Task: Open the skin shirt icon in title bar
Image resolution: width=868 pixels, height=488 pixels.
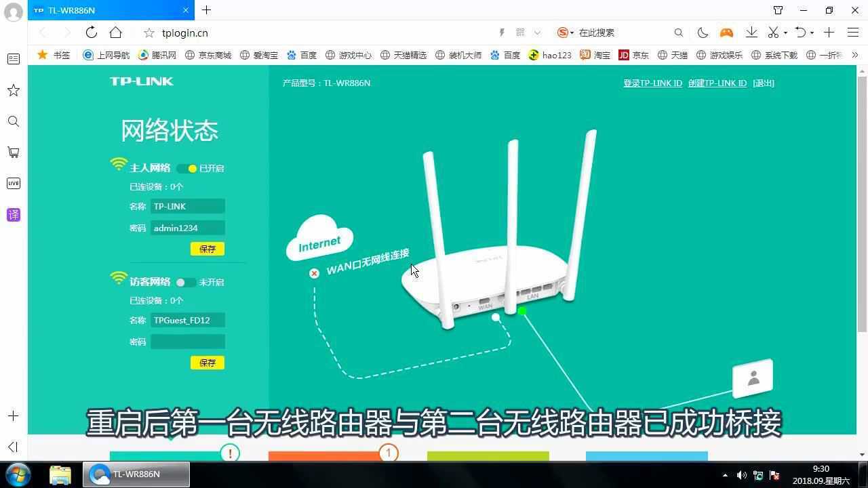Action: pos(778,10)
